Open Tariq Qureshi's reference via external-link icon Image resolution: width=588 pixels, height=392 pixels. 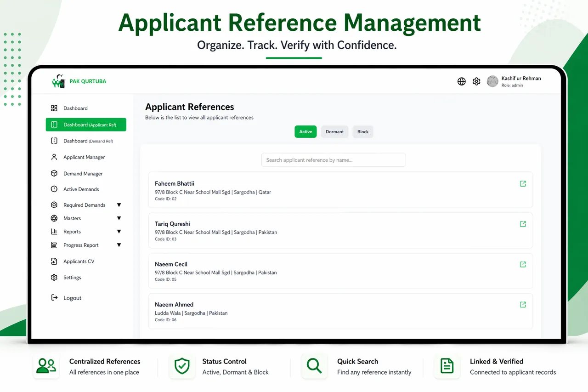click(523, 224)
